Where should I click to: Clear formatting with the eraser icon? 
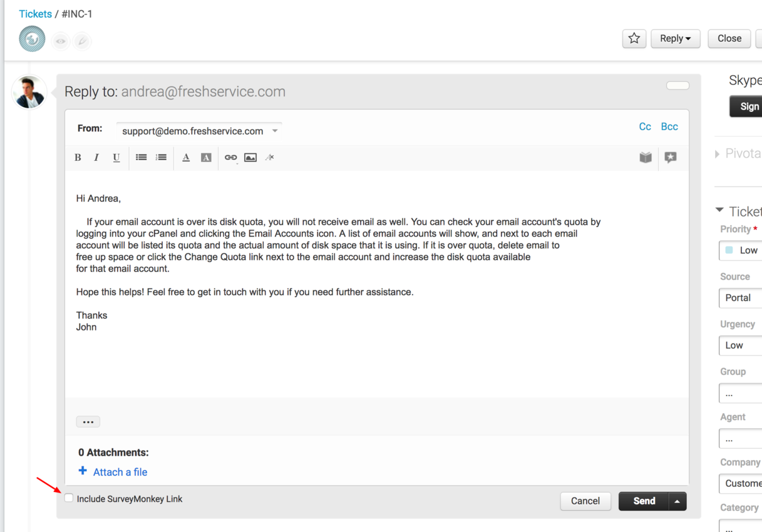click(270, 158)
